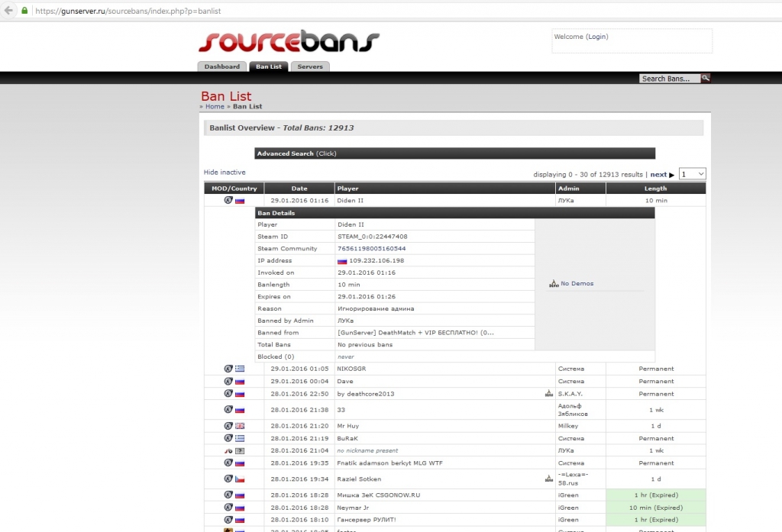Go to next results page
This screenshot has height=532, width=782.
[661, 175]
